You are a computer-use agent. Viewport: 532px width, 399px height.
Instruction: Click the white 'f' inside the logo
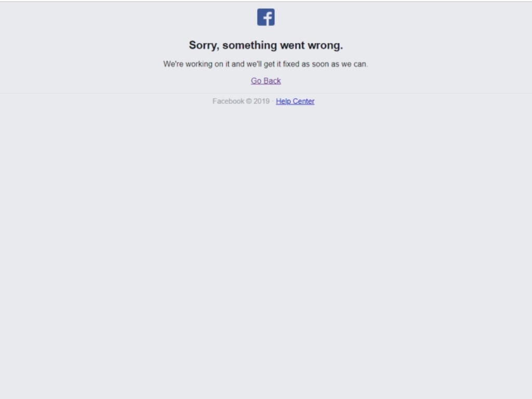[x=268, y=18]
